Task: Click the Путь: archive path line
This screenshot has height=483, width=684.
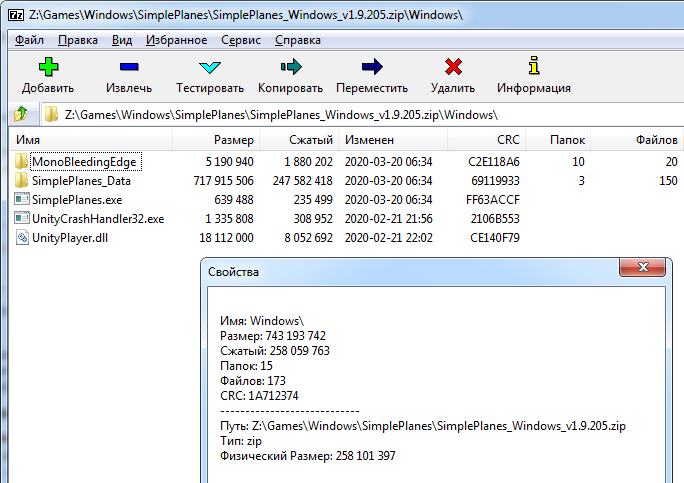Action: click(423, 426)
